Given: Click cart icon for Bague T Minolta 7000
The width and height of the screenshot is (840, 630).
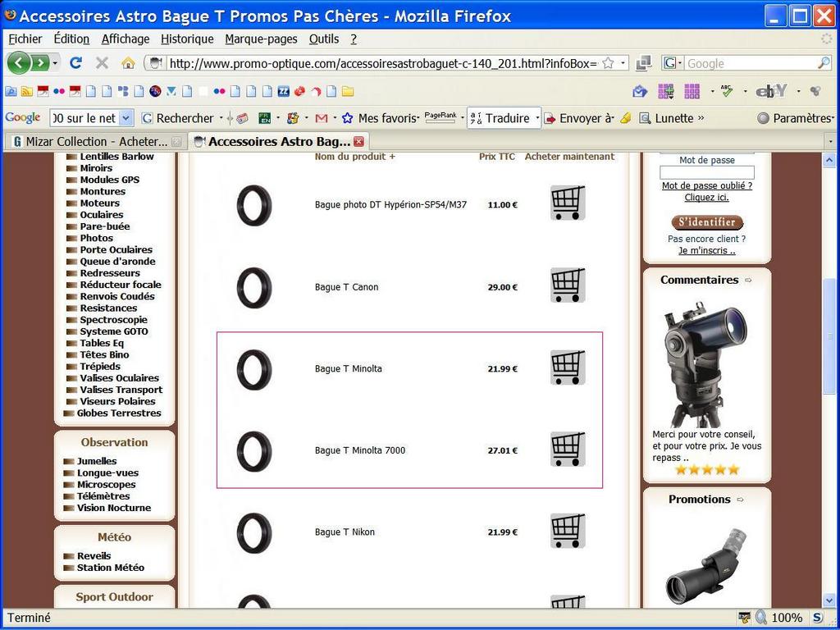Looking at the screenshot, I should coord(568,450).
